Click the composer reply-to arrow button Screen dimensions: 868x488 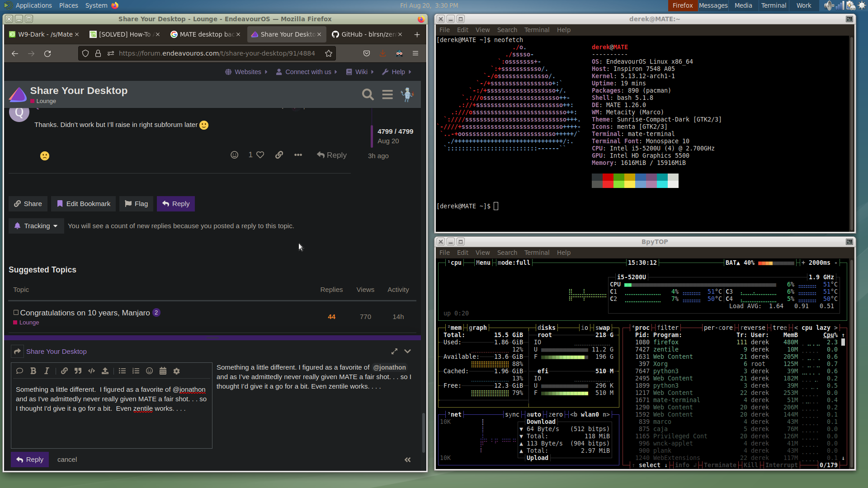(x=17, y=351)
